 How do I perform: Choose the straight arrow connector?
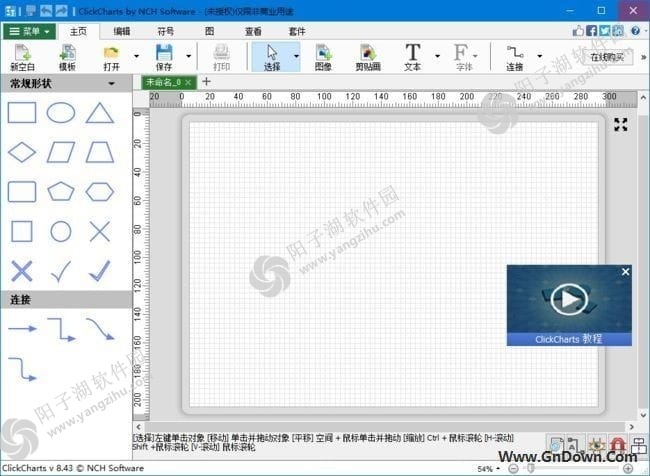[x=22, y=329]
